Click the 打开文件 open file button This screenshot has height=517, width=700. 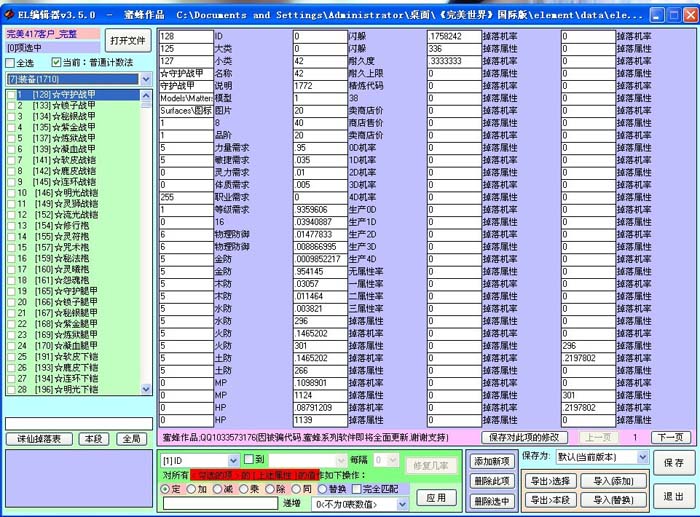[x=128, y=41]
